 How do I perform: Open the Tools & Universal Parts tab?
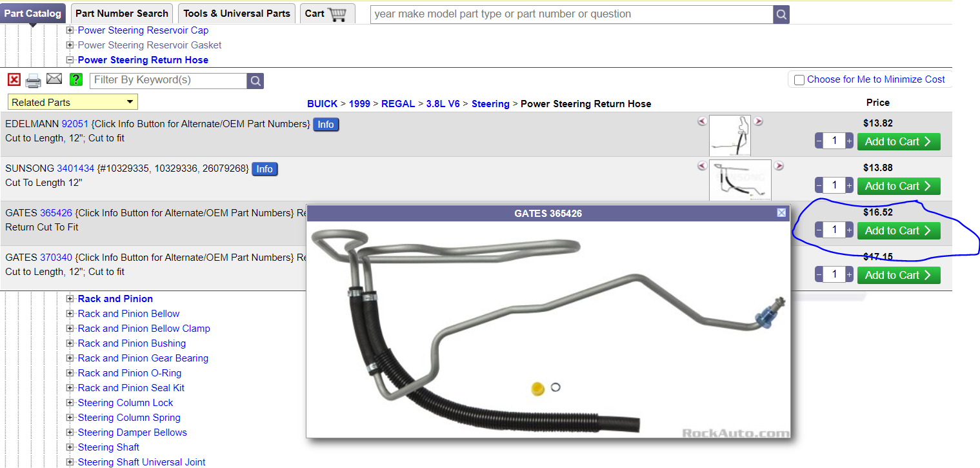(x=237, y=13)
